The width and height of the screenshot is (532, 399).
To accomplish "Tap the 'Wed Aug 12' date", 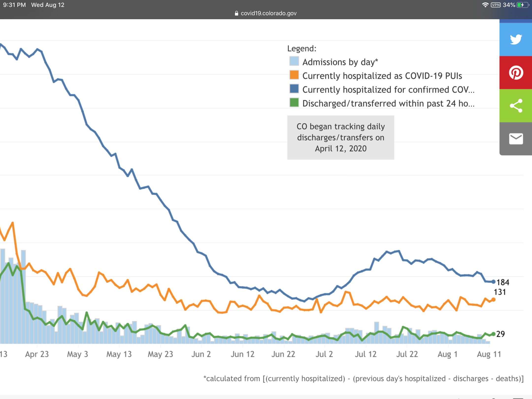I will tap(48, 5).
